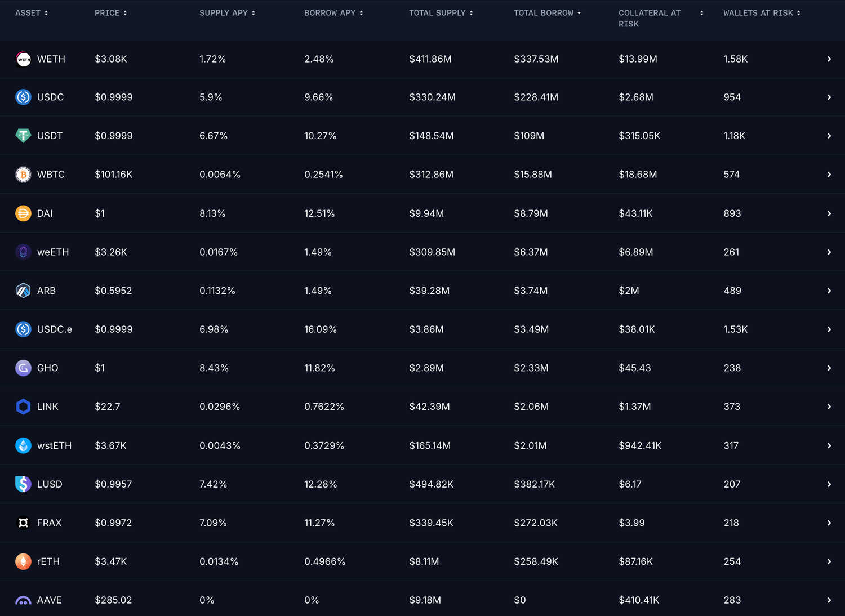This screenshot has width=845, height=616.
Task: Click the rETH token icon
Action: [x=23, y=561]
